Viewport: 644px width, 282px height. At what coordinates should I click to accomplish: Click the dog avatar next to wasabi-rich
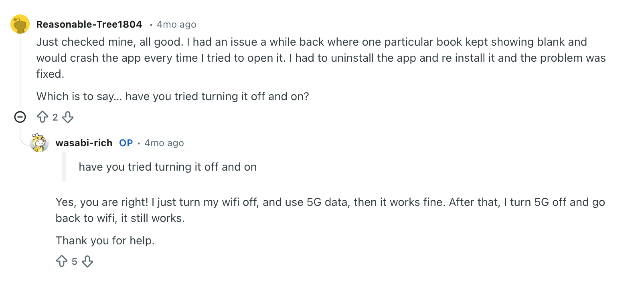click(39, 143)
